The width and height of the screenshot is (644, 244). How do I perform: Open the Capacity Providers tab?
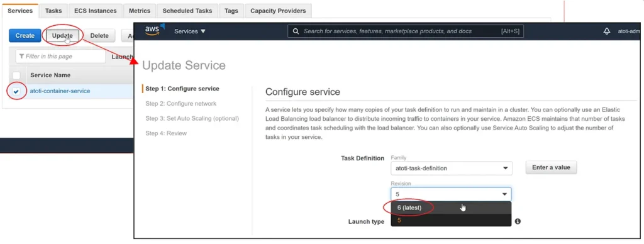click(x=278, y=11)
